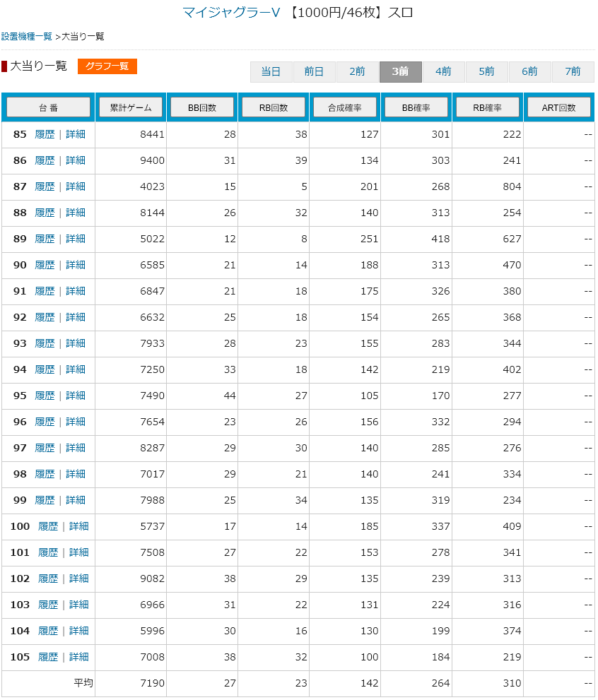
Task: Select the 2前 day tab
Action: tap(357, 71)
